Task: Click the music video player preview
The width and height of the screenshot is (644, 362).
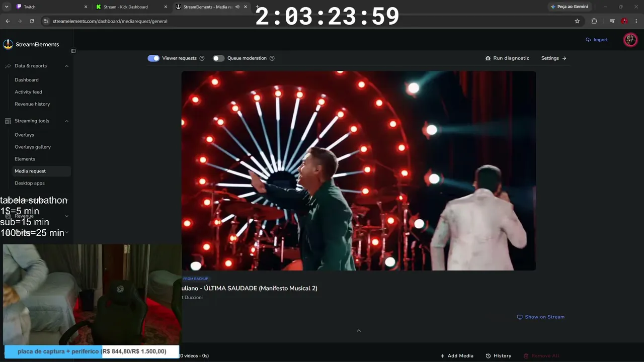Action: [359, 170]
